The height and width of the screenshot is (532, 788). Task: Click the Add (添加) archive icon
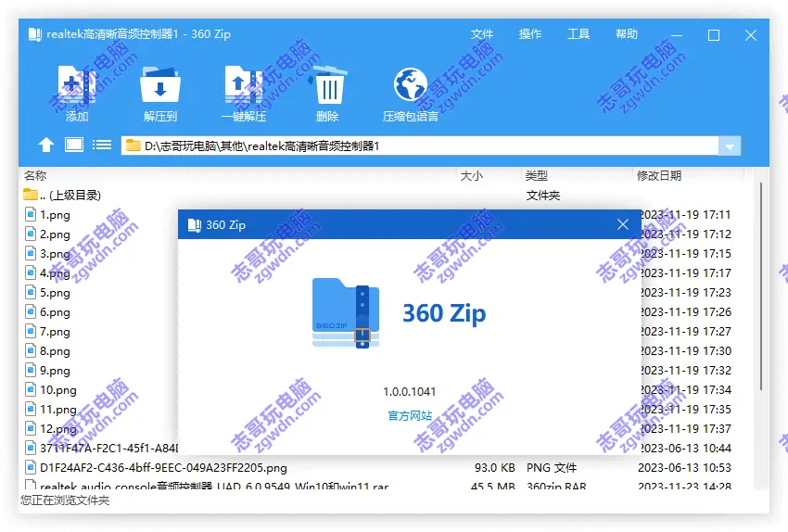coord(77,86)
